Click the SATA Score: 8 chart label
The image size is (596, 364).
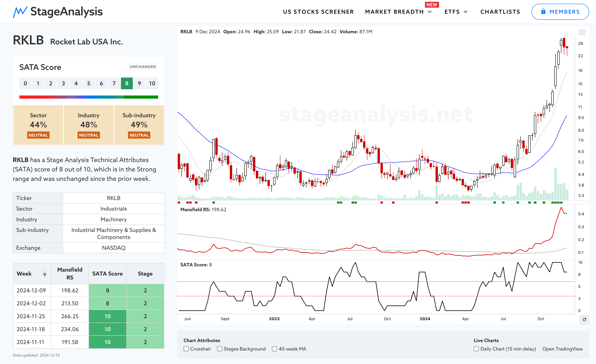[196, 265]
